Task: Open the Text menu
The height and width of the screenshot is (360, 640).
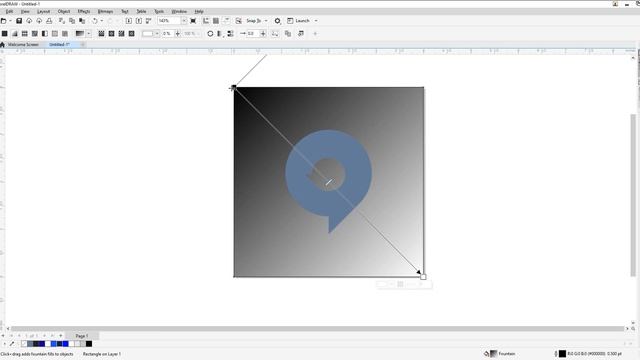Action: tap(125, 11)
